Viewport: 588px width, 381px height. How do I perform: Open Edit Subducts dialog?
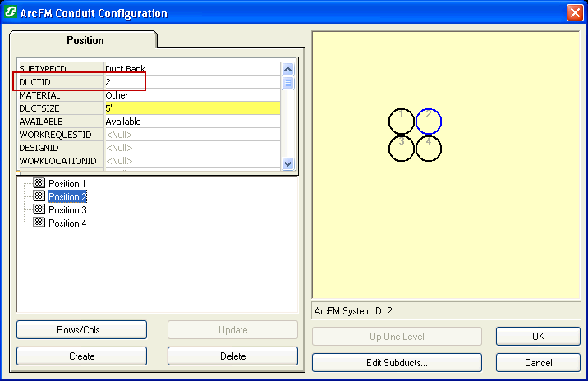coord(397,362)
